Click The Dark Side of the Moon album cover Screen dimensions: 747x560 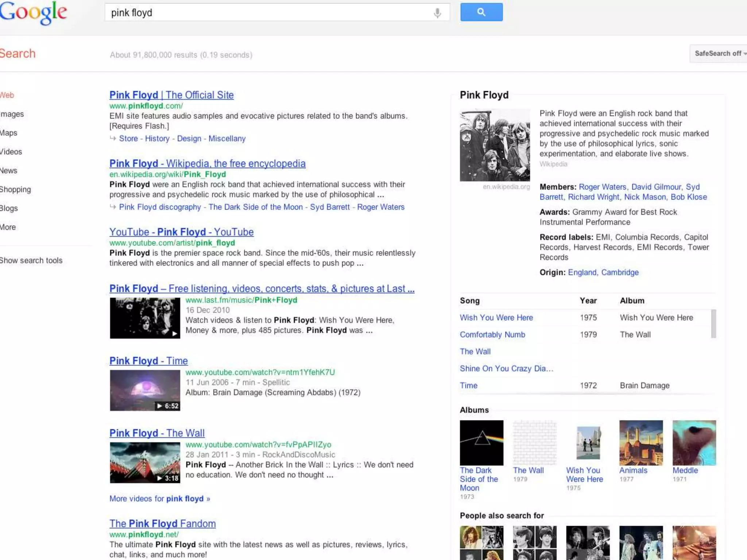click(x=481, y=443)
